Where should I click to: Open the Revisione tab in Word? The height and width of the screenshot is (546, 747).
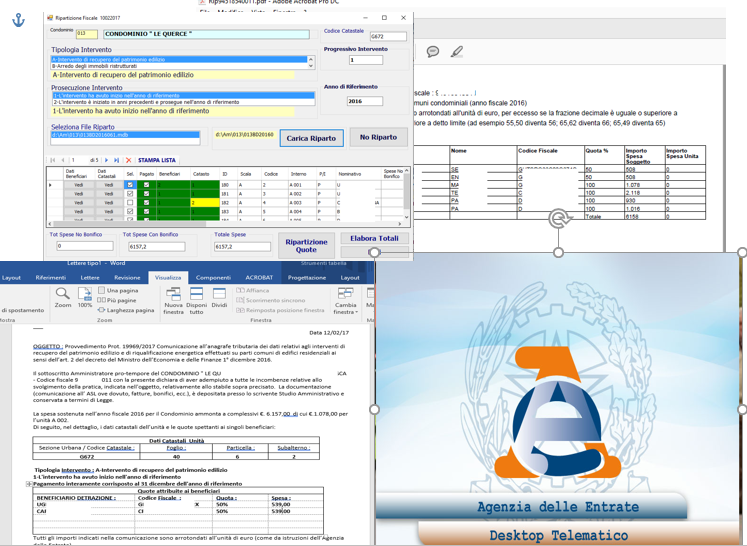pos(127,277)
